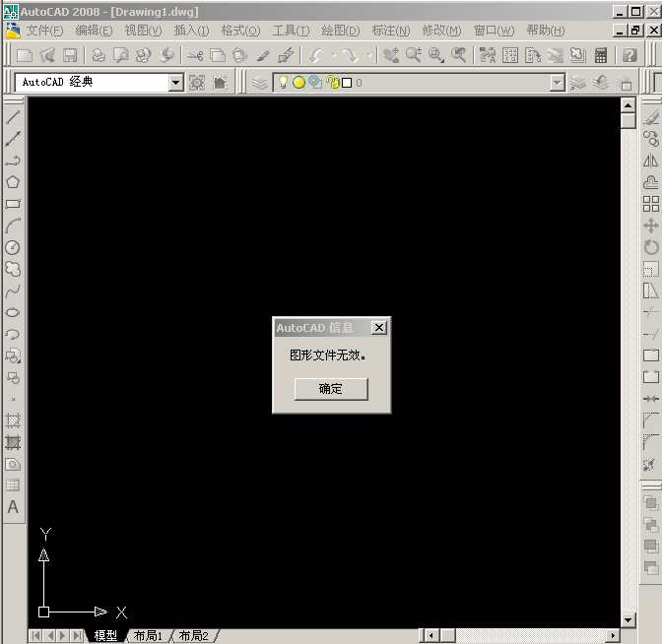Click the horizontal scrollbar right arrow
This screenshot has width=662, height=644.
613,635
